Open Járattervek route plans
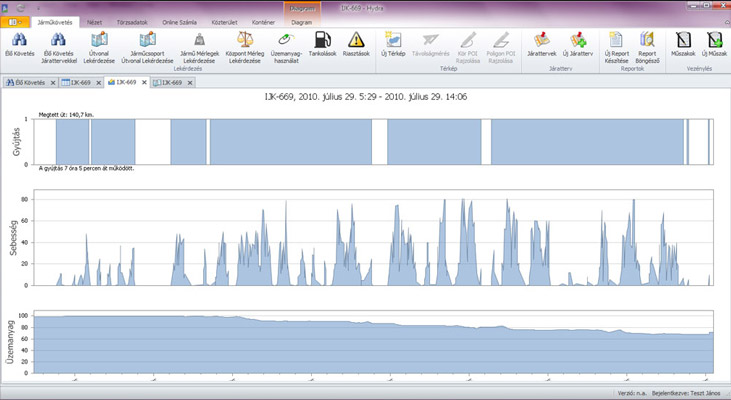The width and height of the screenshot is (731, 400). point(541,45)
